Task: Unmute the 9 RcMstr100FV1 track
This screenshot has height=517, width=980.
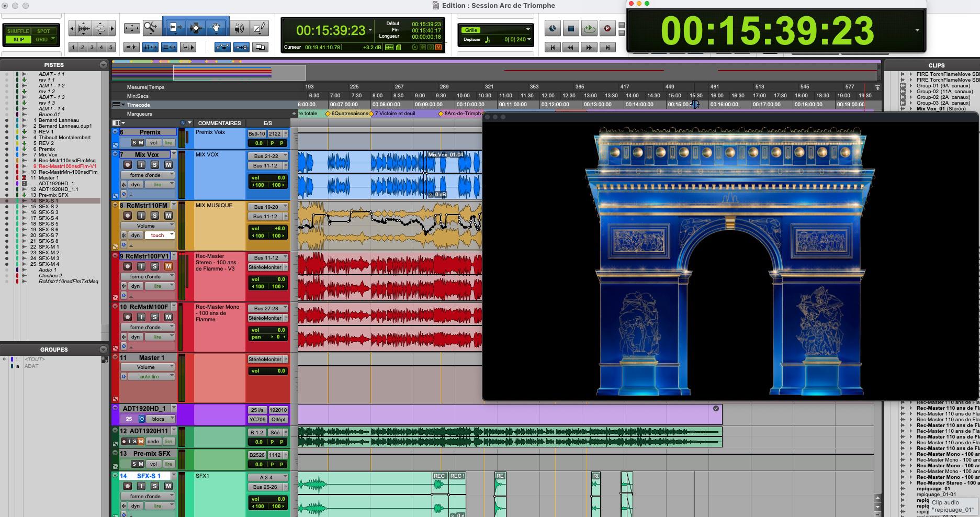Action: [168, 266]
